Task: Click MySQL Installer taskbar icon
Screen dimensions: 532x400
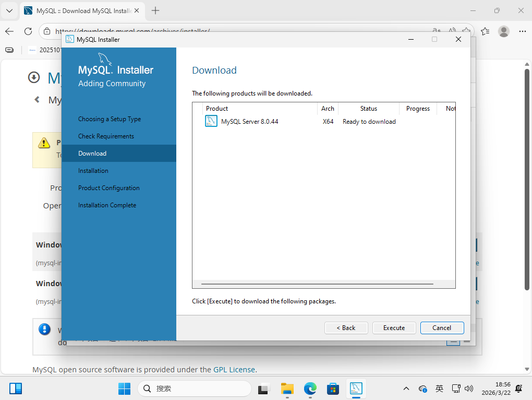Action: pos(356,389)
